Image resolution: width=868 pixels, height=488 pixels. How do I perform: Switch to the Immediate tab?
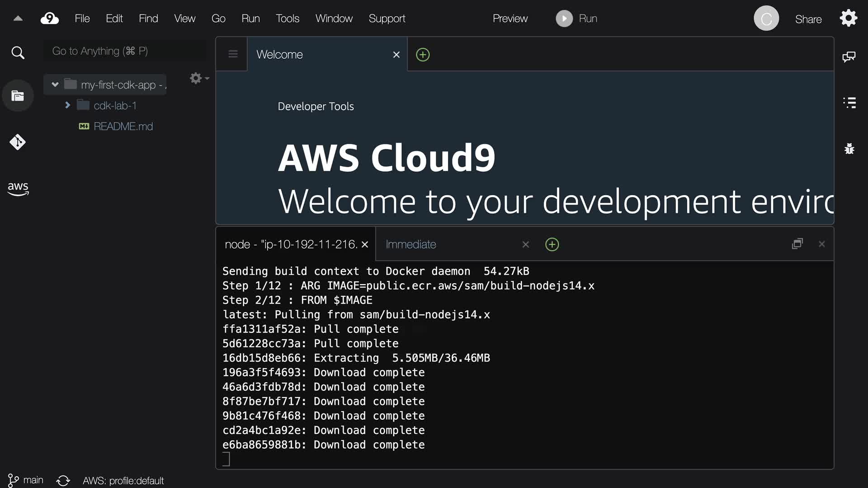(410, 244)
